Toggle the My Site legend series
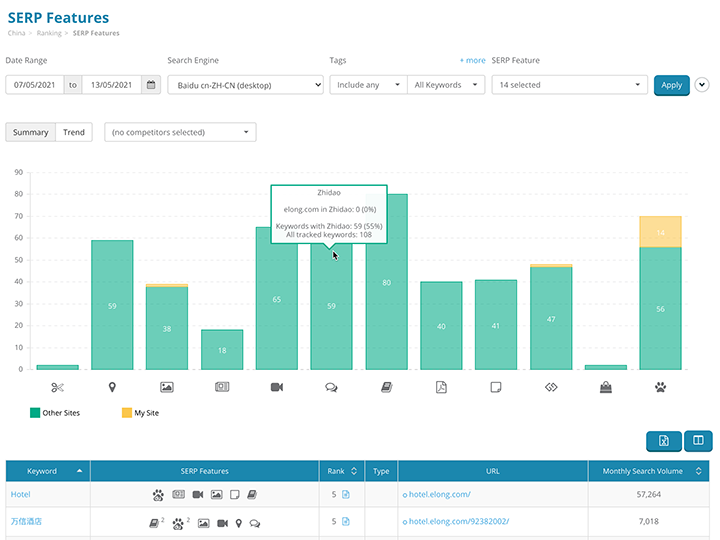The height and width of the screenshot is (540, 720). coord(140,412)
